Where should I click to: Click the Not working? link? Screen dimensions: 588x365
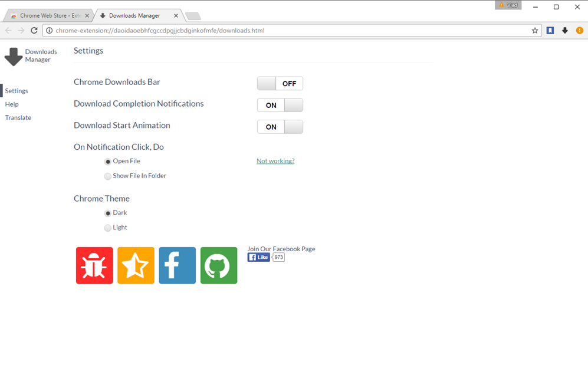click(275, 161)
